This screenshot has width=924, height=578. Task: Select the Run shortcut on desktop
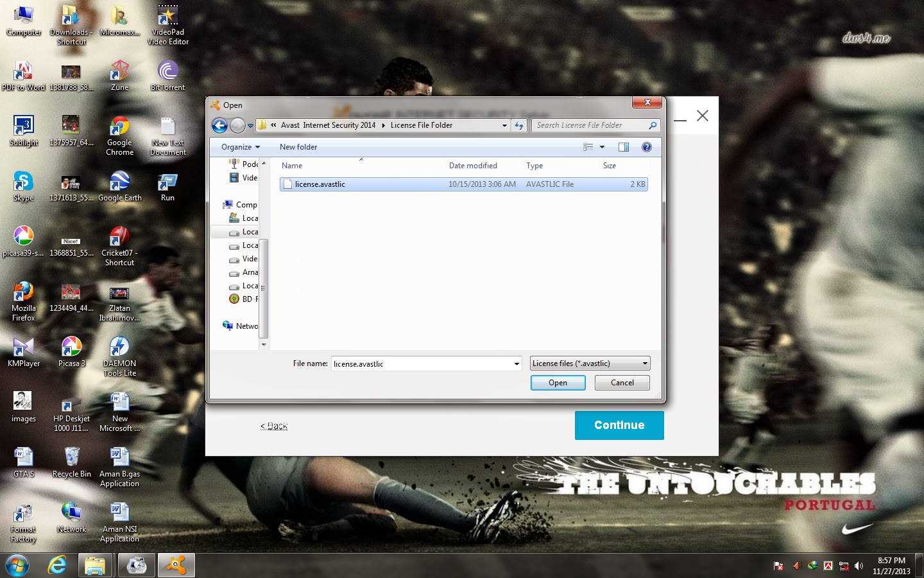click(x=167, y=186)
